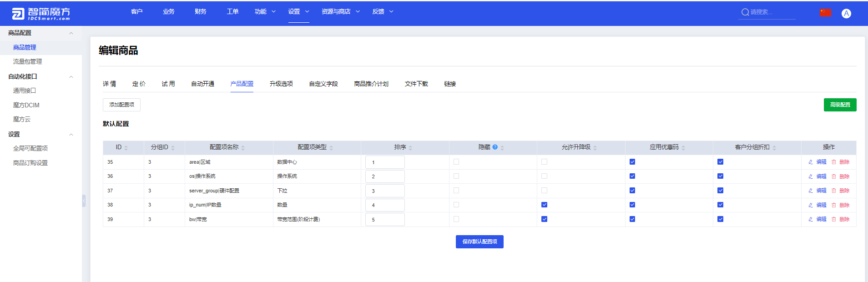
Task: Open the user avatar menu
Action: 846,13
